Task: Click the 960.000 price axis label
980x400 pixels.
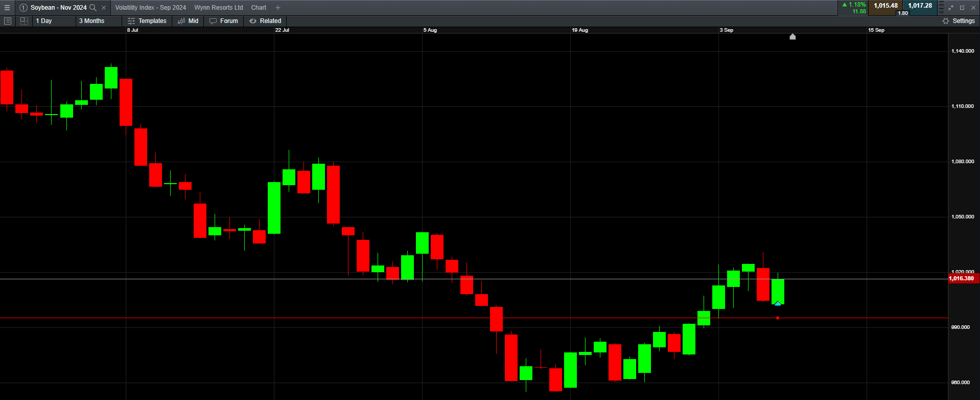Action: click(961, 383)
